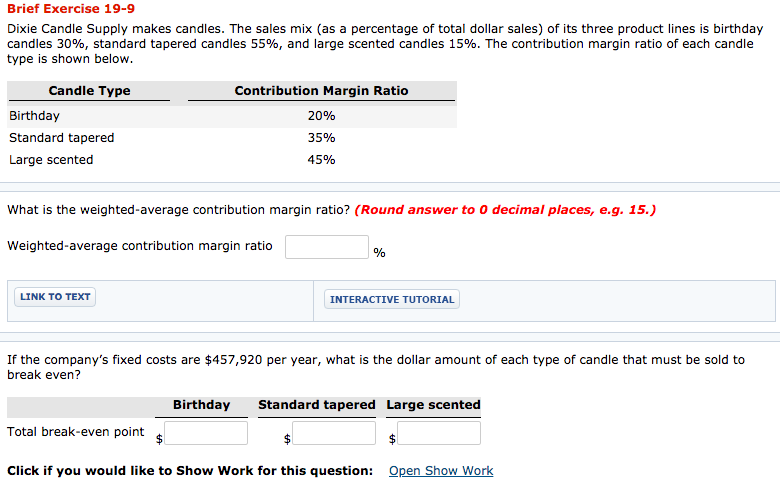Select the 35% contribution margin value
The width and height of the screenshot is (780, 500).
(x=321, y=138)
